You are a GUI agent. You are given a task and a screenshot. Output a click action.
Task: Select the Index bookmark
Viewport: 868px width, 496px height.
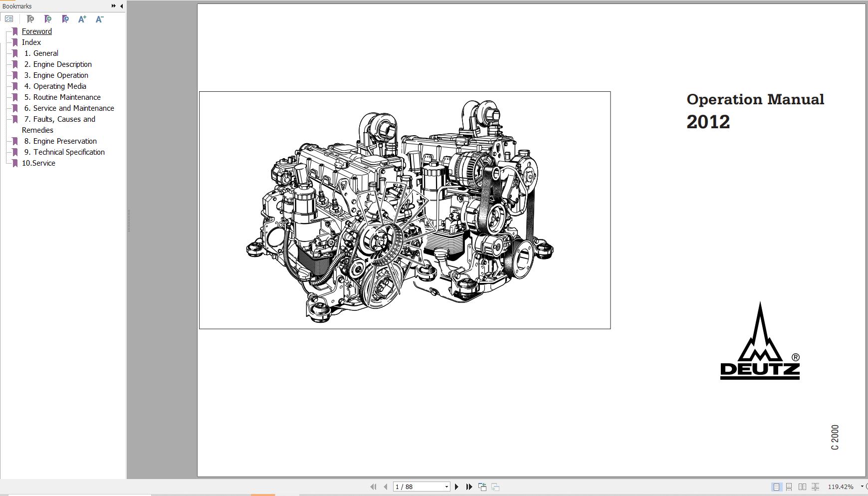point(31,42)
